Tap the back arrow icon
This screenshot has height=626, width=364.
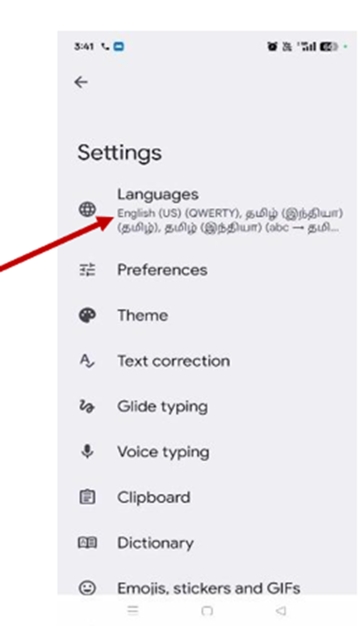coord(81,82)
